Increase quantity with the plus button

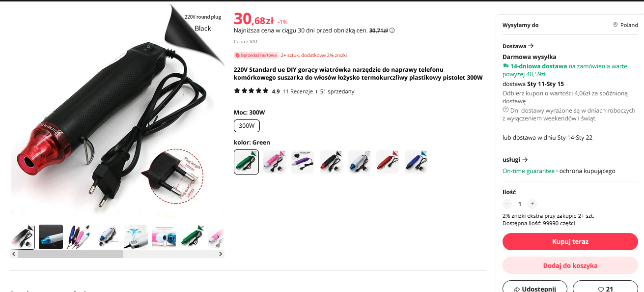[x=532, y=204]
